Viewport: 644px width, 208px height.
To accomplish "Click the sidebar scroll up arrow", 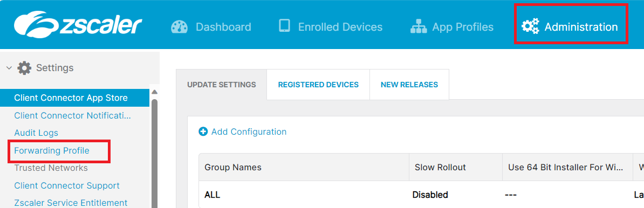I will point(154,92).
